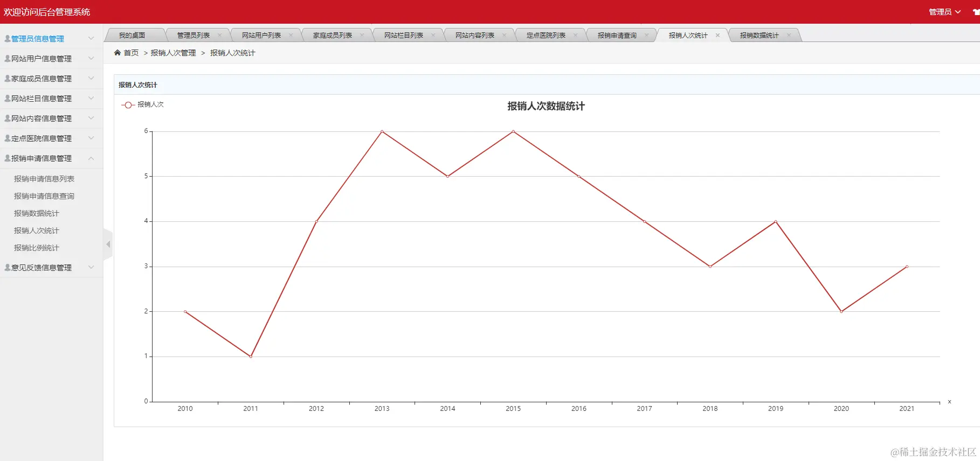Collapse the sidebar with the arrow handle
The height and width of the screenshot is (461, 980).
108,245
